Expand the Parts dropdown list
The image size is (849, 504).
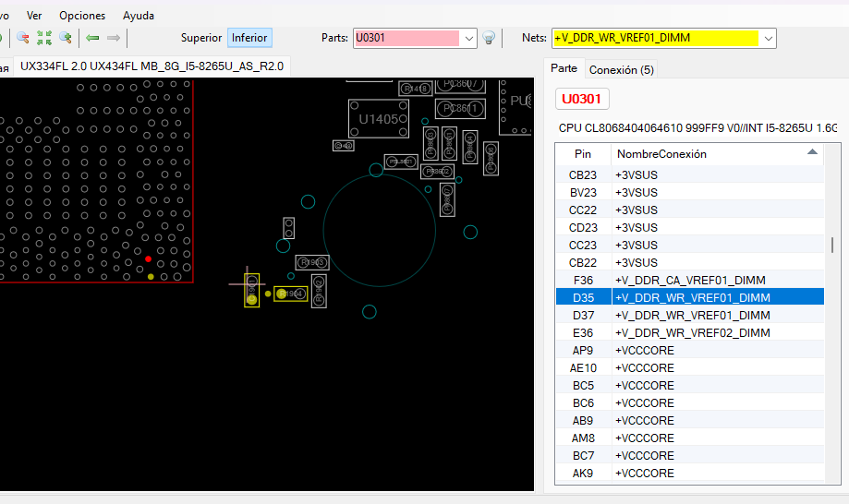(x=468, y=38)
